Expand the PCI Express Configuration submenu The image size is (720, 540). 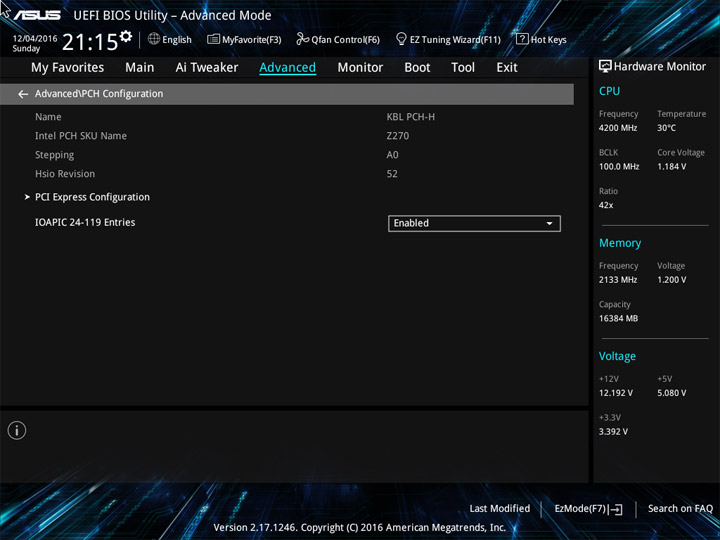(x=27, y=197)
